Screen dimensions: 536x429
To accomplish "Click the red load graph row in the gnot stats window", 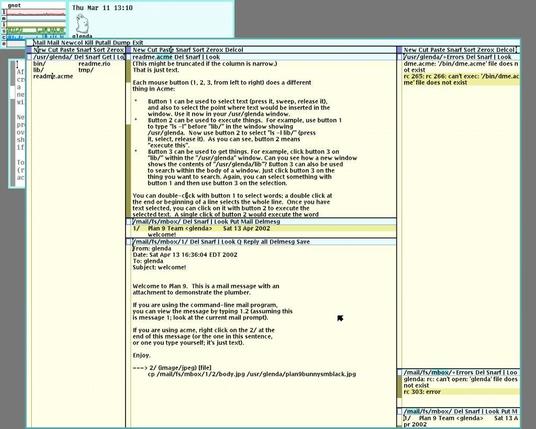I will [x=36, y=13].
